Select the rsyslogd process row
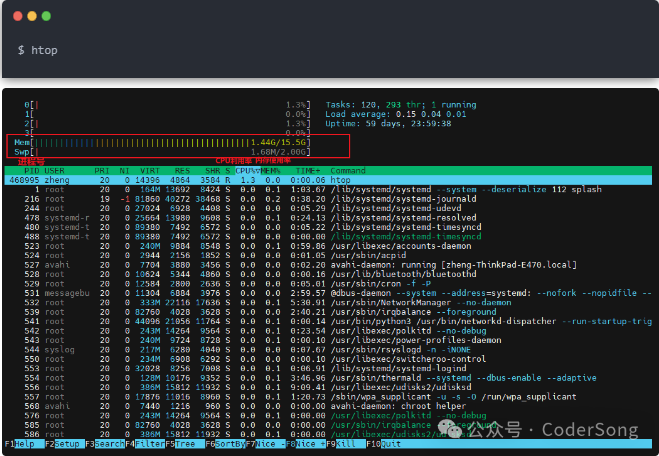Screen dimensions: 659x456 (328, 350)
